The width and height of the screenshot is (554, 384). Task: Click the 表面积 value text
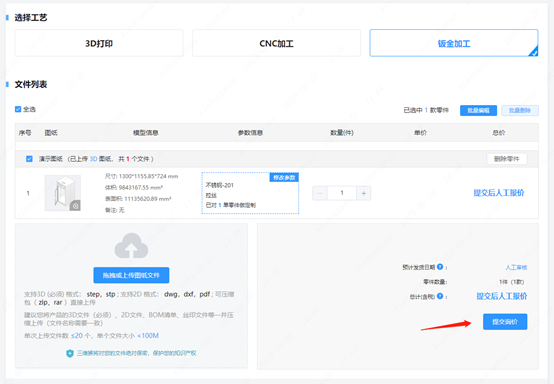pos(148,199)
